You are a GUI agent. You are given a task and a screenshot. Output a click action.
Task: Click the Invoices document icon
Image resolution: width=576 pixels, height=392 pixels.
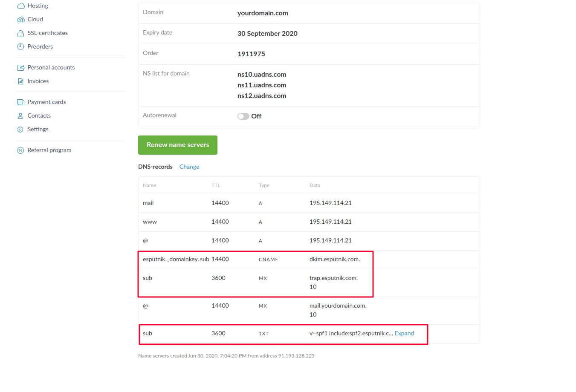point(20,81)
